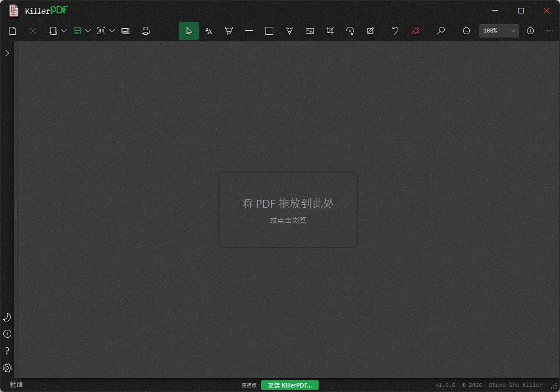This screenshot has width=560, height=392.
Task: Click the 就绪 status text
Action: 16,385
